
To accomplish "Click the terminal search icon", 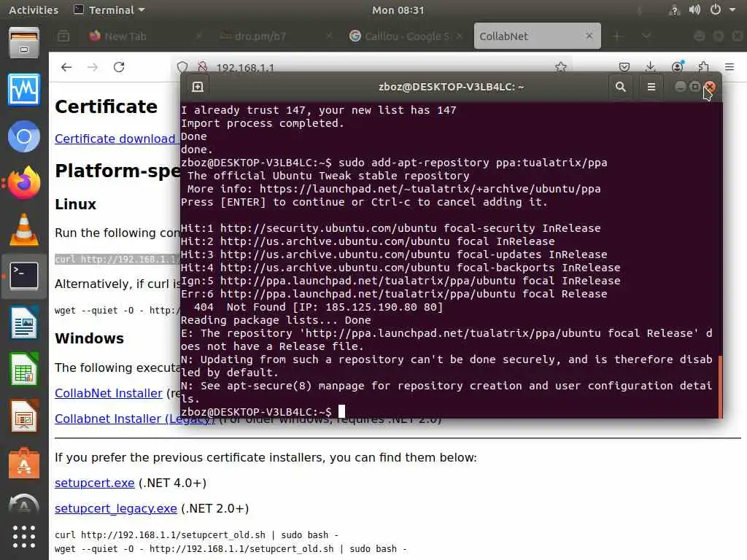I will point(620,87).
